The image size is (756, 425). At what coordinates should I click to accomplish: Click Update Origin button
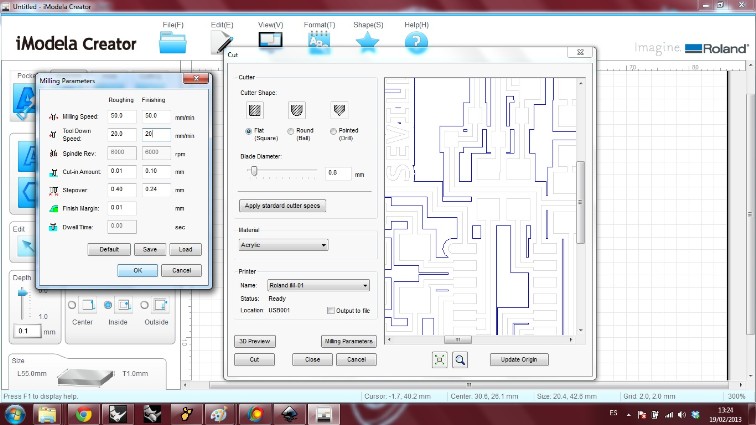tap(519, 359)
